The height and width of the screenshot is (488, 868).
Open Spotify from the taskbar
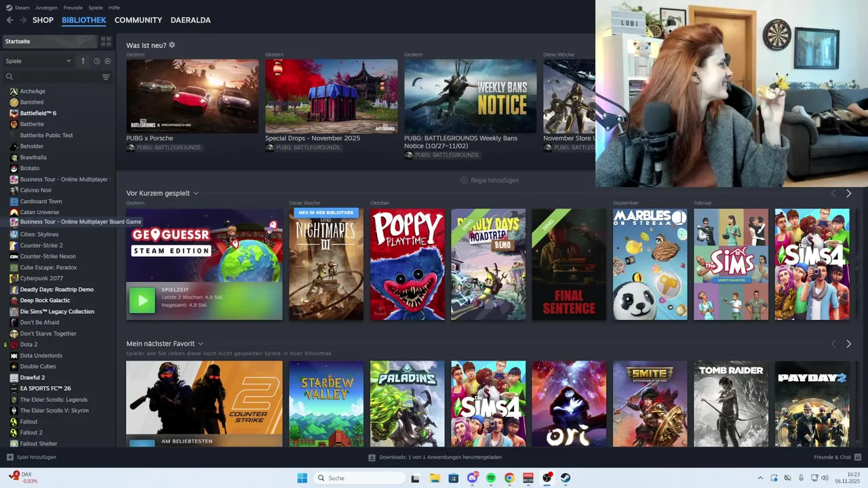491,478
